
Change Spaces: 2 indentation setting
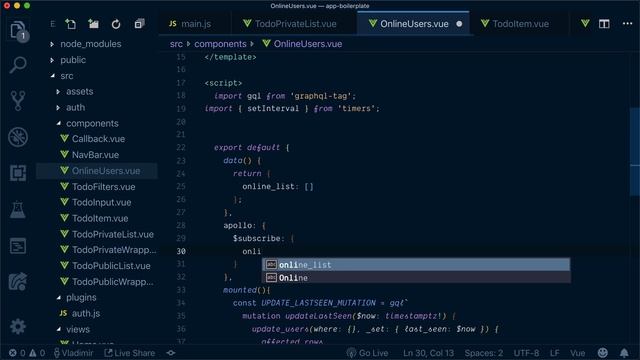point(484,353)
